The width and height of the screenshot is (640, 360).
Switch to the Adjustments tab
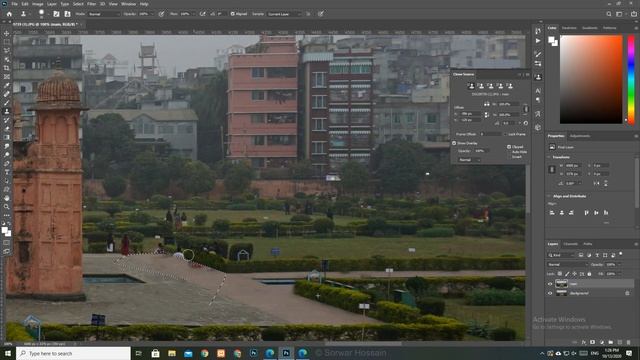click(580, 136)
